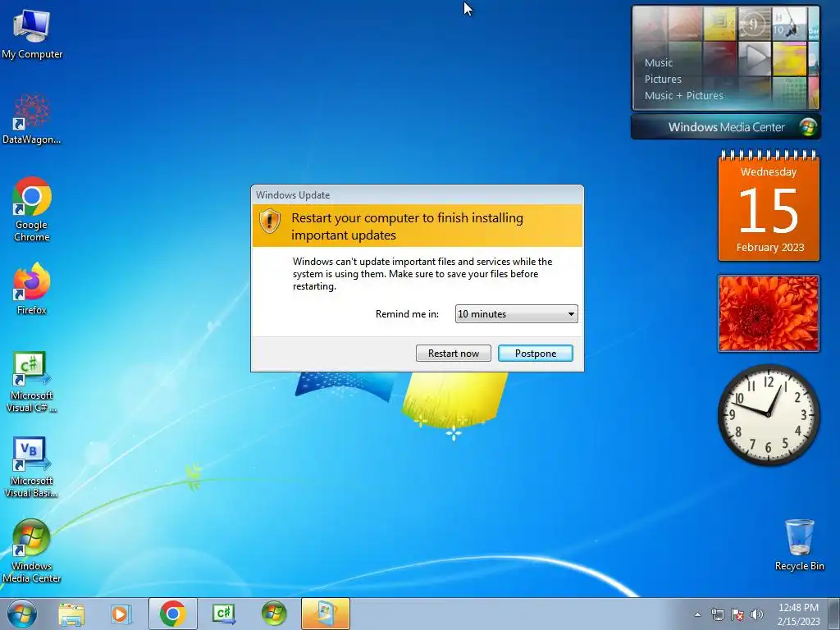Image resolution: width=840 pixels, height=630 pixels.
Task: Click the Windows Media Center gadget logo bar
Action: pos(726,127)
